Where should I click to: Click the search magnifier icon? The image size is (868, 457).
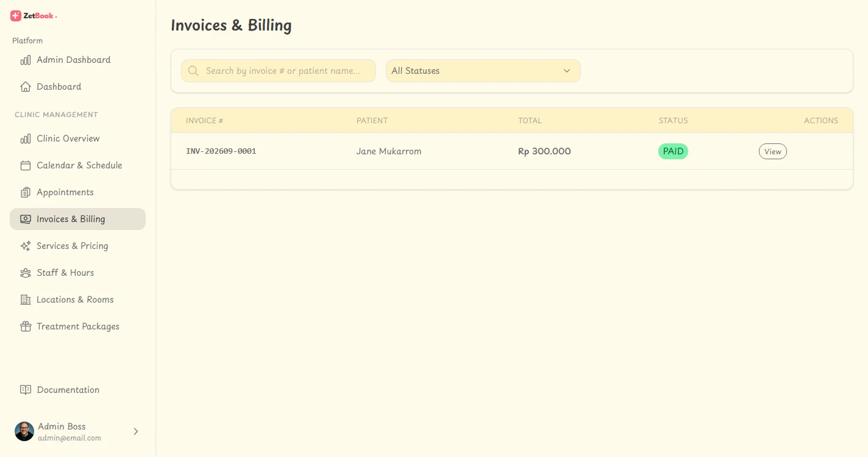[193, 71]
